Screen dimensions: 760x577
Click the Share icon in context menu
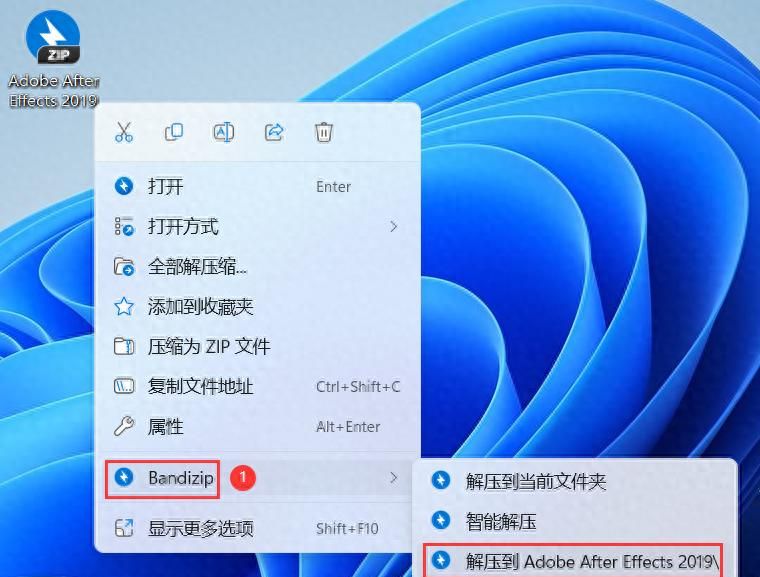click(274, 132)
